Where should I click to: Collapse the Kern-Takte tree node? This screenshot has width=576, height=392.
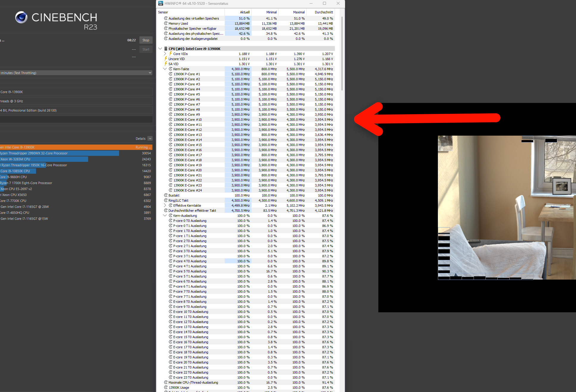(x=165, y=69)
